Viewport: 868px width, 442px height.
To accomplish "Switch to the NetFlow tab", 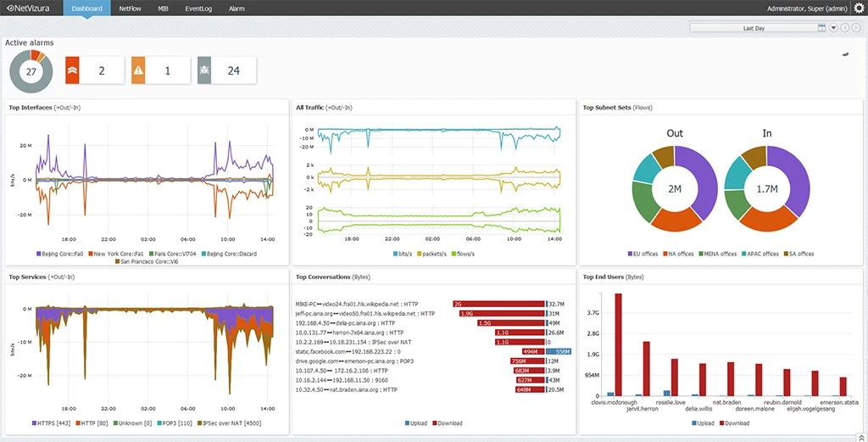I will [x=130, y=8].
